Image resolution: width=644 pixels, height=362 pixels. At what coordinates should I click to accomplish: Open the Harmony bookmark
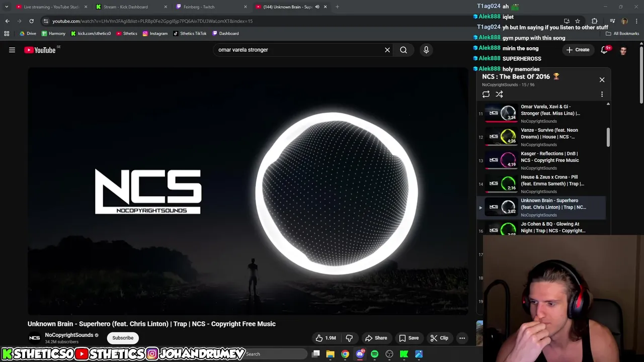(53, 33)
